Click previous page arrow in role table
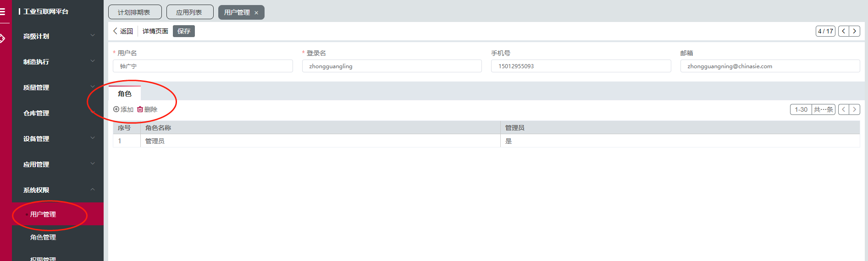The width and height of the screenshot is (868, 261). (844, 109)
